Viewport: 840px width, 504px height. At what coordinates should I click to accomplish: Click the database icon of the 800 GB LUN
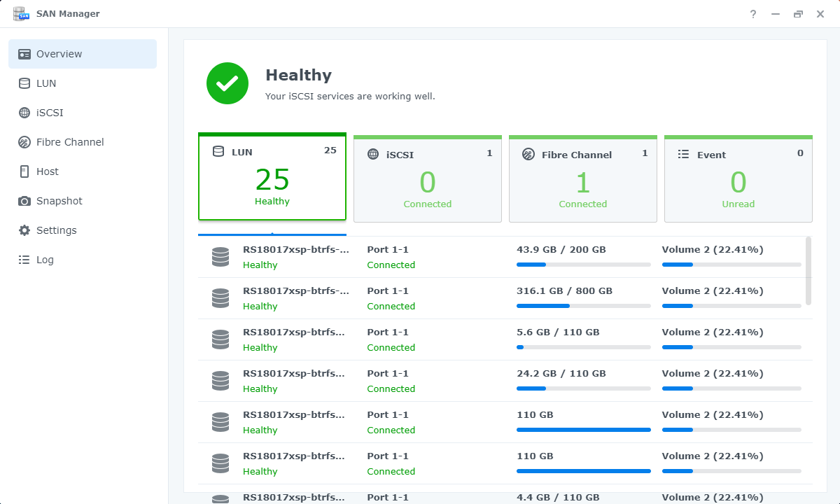(220, 298)
